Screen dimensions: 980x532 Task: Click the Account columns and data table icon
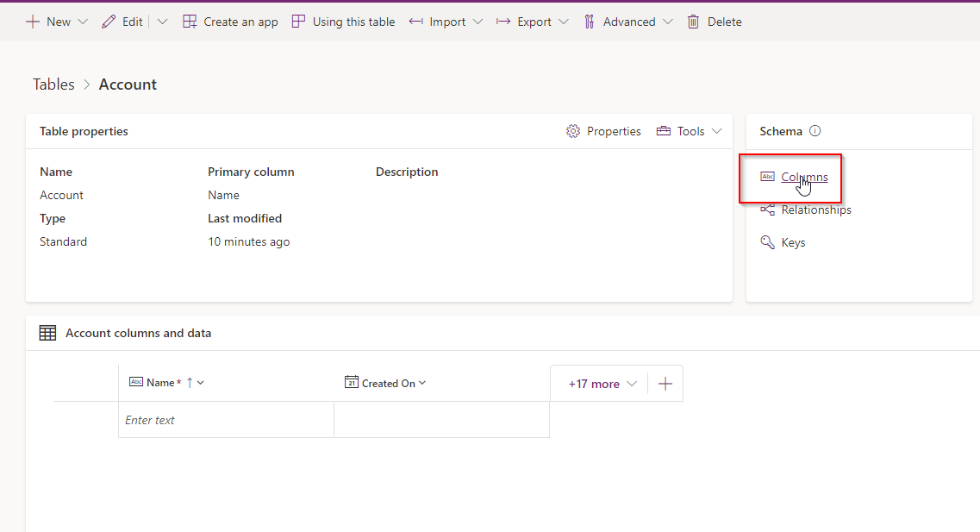click(x=47, y=333)
